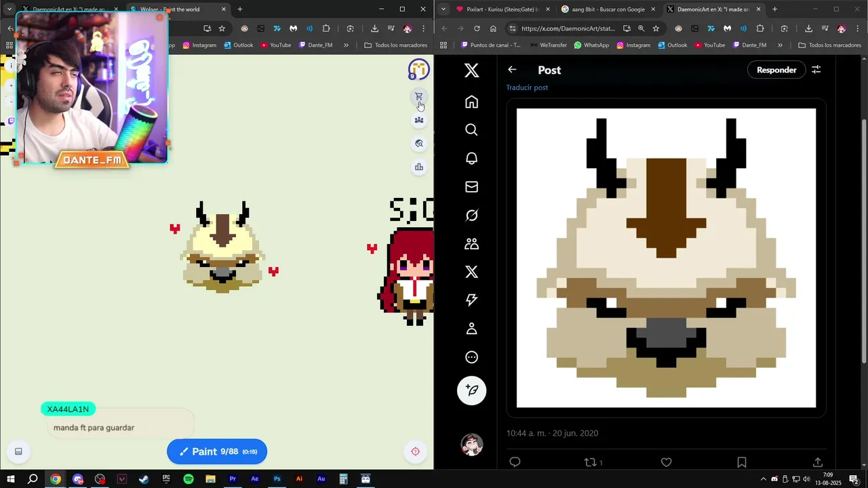Go to X Home icon in sidebar
Screen dimensions: 868x488
coord(471,102)
